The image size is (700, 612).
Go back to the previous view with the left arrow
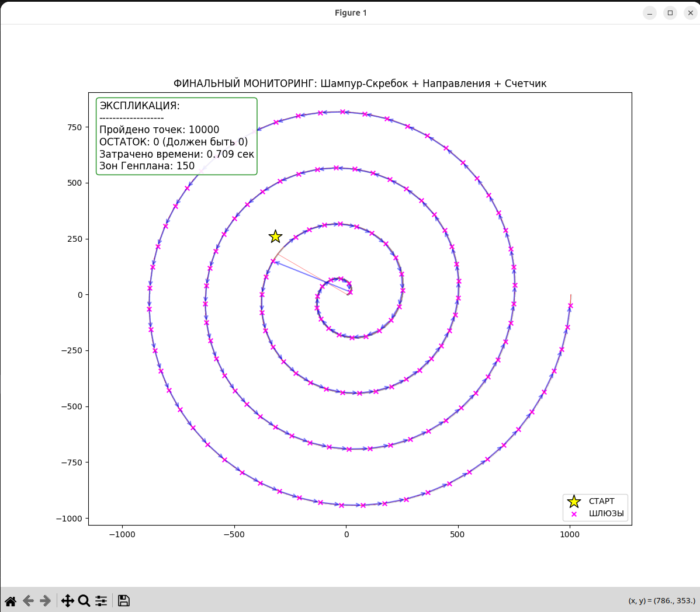(x=28, y=601)
